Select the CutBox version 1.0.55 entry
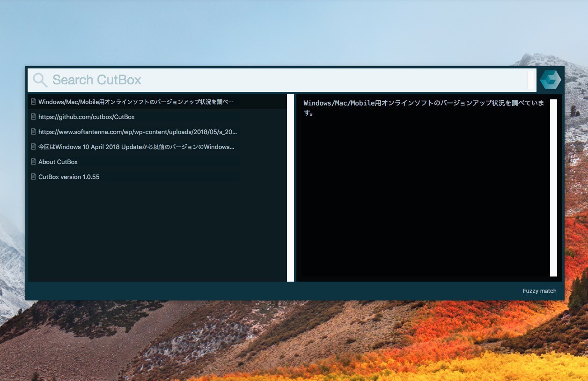Viewport: 588px width, 381px height. pos(157,177)
